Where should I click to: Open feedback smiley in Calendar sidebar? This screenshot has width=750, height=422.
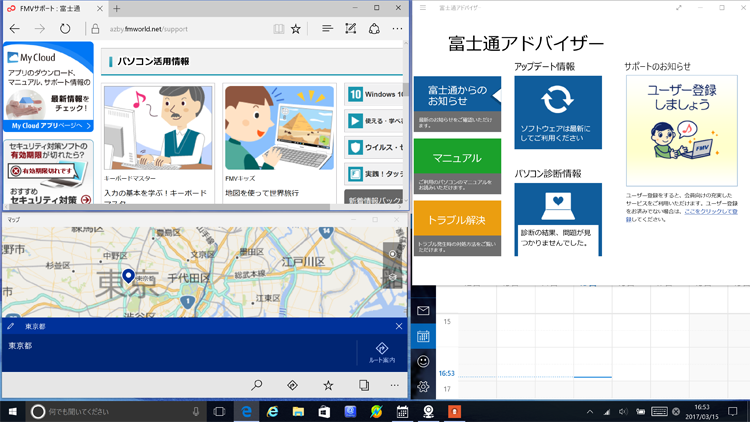click(423, 361)
